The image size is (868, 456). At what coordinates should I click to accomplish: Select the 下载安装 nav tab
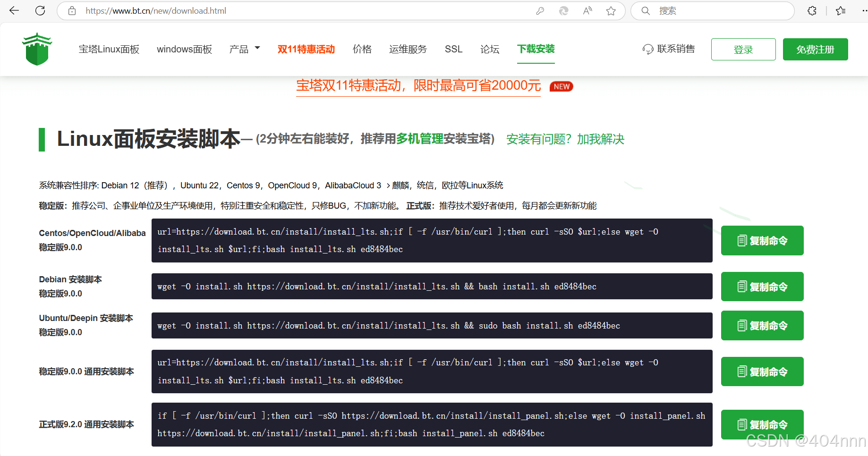point(536,49)
